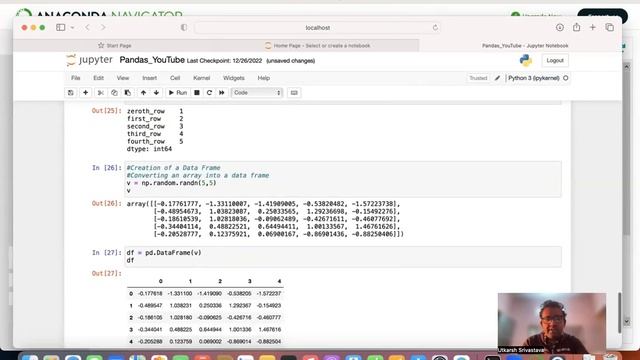Open the Insert menu

pos(149,78)
